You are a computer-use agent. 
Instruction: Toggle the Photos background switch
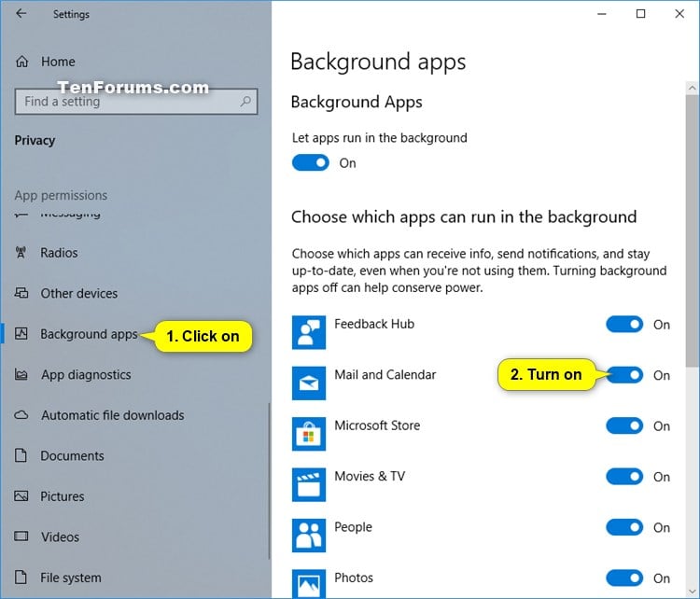click(624, 578)
